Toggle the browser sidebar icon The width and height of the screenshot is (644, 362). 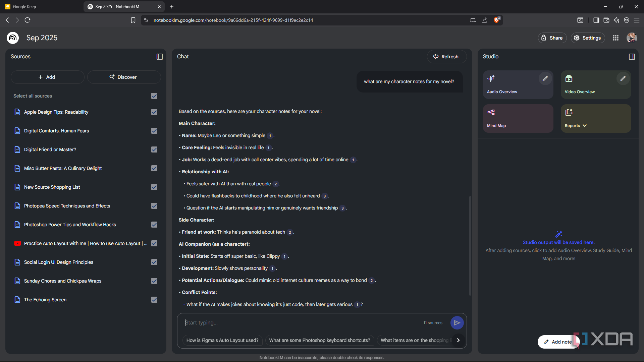coord(596,20)
